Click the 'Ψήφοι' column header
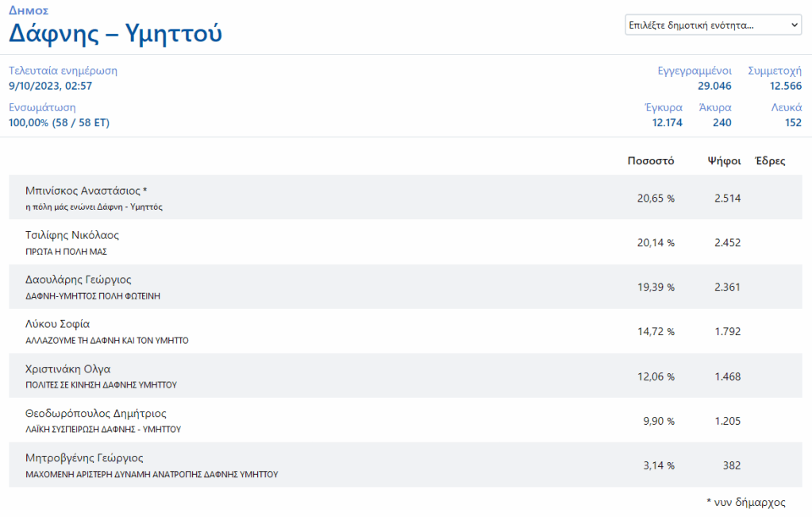The width and height of the screenshot is (812, 517). point(724,160)
